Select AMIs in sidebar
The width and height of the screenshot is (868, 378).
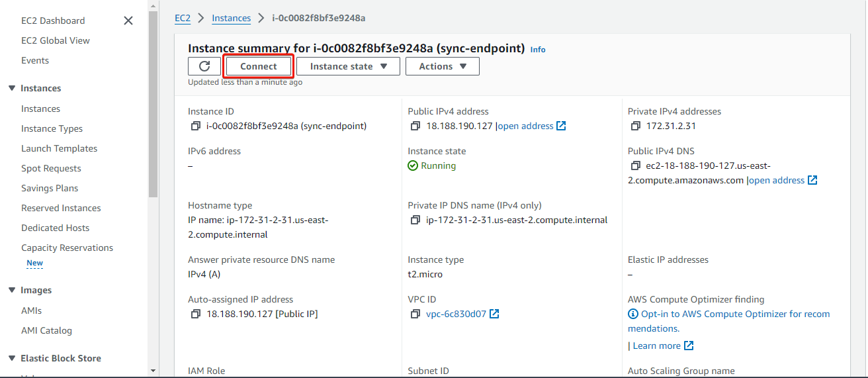pos(31,310)
